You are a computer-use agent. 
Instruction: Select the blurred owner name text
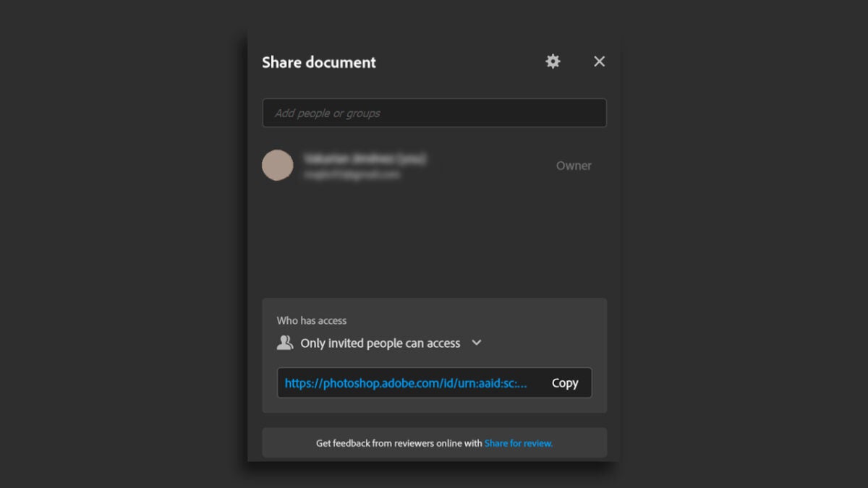point(365,158)
